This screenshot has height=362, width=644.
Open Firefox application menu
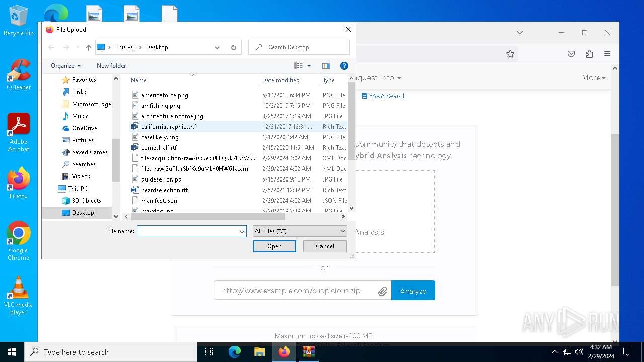(x=607, y=54)
